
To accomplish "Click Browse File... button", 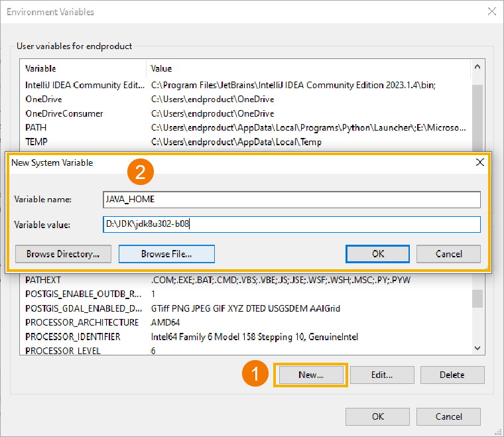I will pyautogui.click(x=166, y=254).
